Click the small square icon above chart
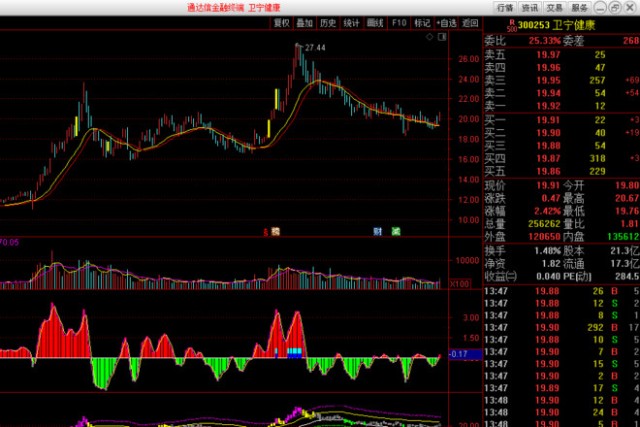Screen dimensions: 640x427 441,38
